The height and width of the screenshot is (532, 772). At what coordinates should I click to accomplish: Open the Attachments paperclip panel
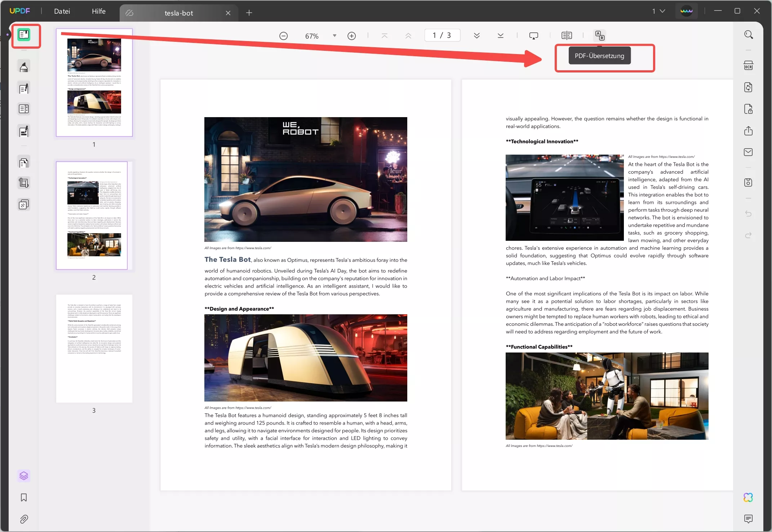pos(24,519)
